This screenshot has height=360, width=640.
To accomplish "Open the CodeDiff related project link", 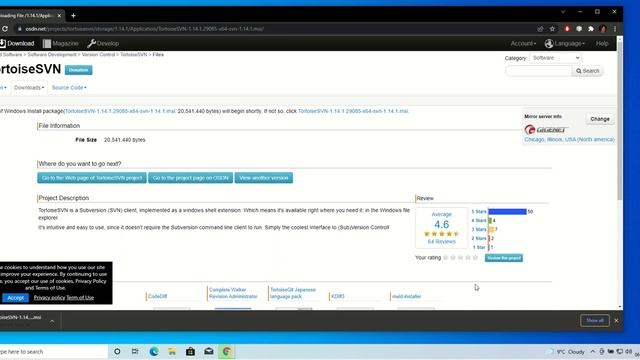I will (158, 296).
